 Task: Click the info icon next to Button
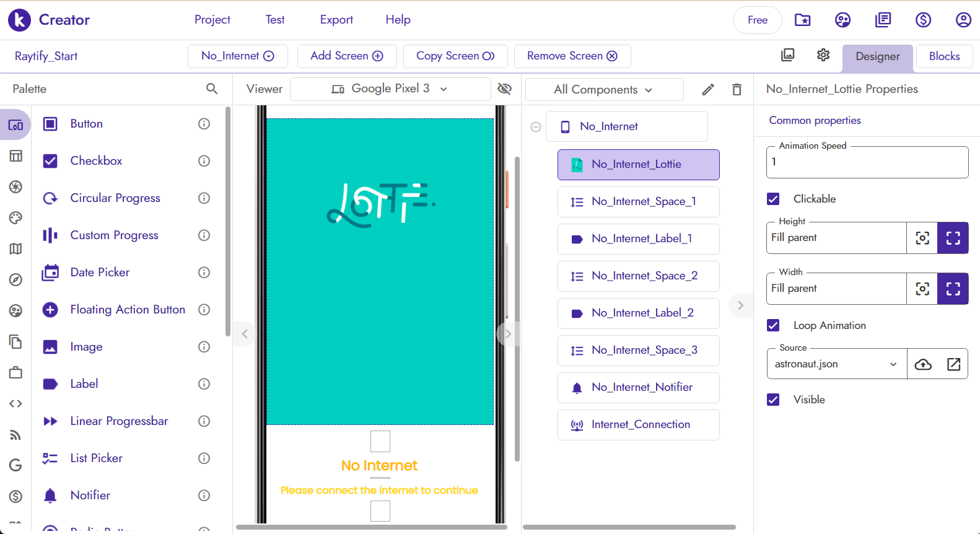(204, 124)
